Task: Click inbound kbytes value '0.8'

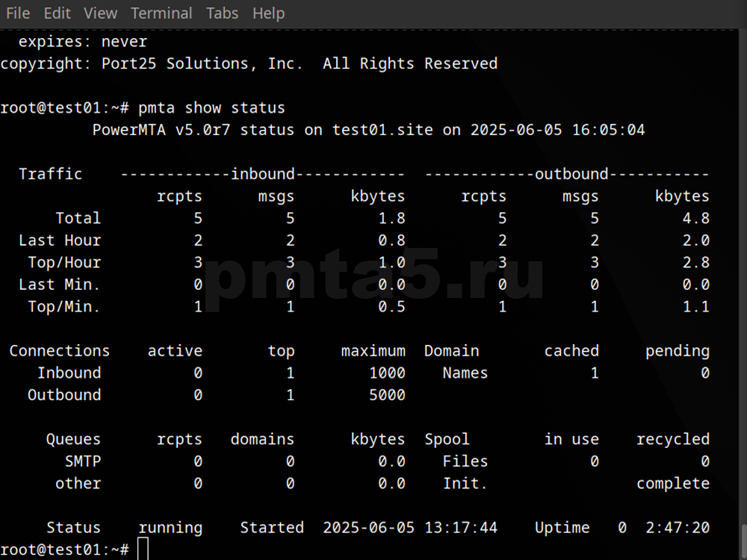Action: (x=391, y=240)
